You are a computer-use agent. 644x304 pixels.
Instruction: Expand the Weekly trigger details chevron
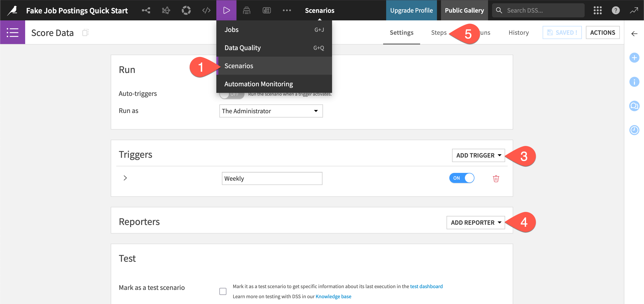pos(125,178)
